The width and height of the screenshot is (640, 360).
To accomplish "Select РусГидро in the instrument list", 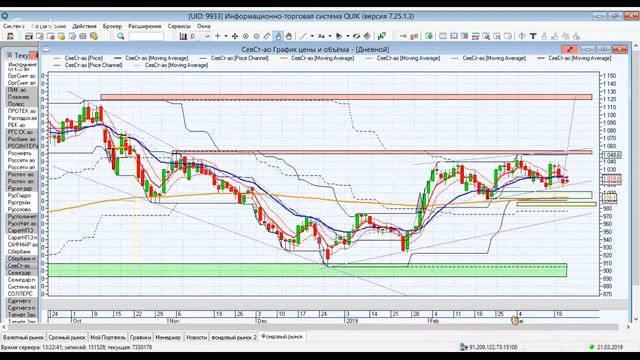I will 19,195.
